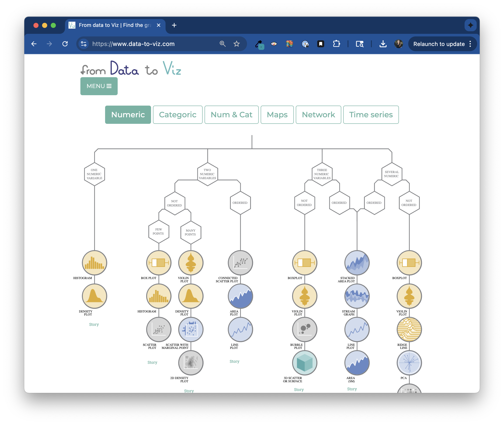Switch to the Categoric tab
This screenshot has width=504, height=425.
click(x=178, y=115)
